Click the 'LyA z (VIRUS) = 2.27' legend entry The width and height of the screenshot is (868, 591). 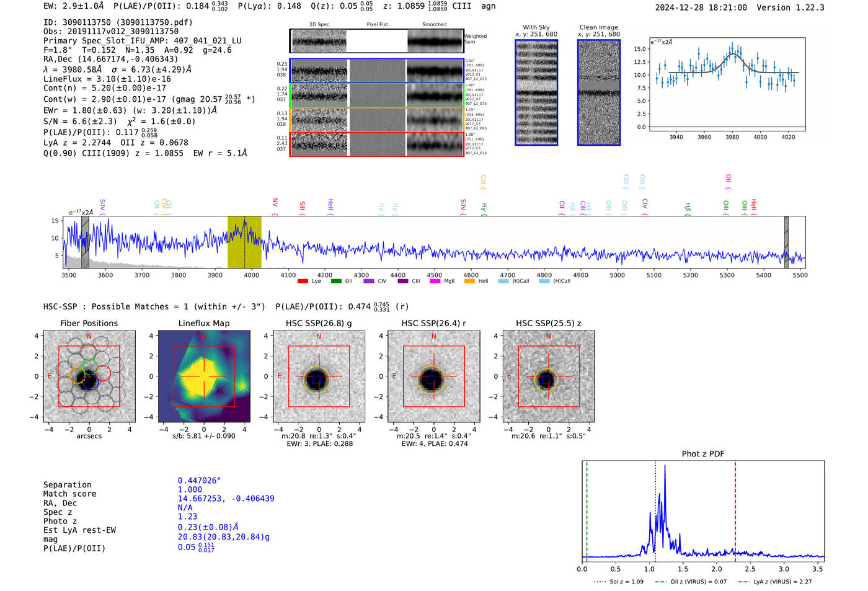(x=775, y=582)
